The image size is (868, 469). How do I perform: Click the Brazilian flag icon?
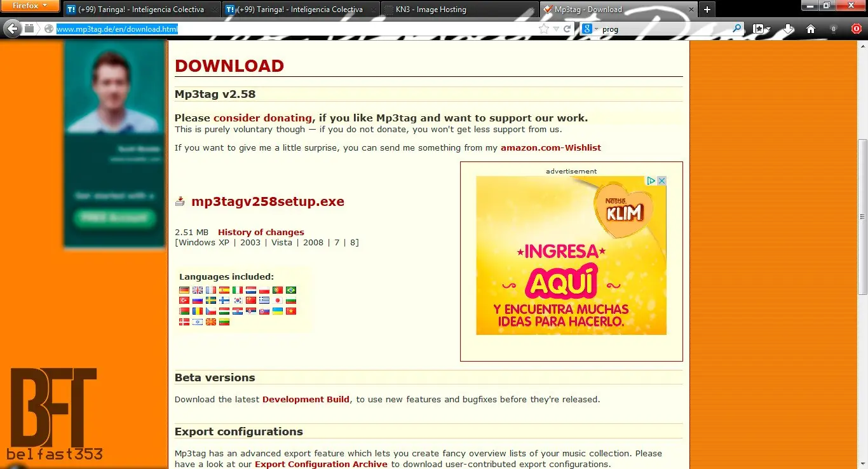coord(291,290)
